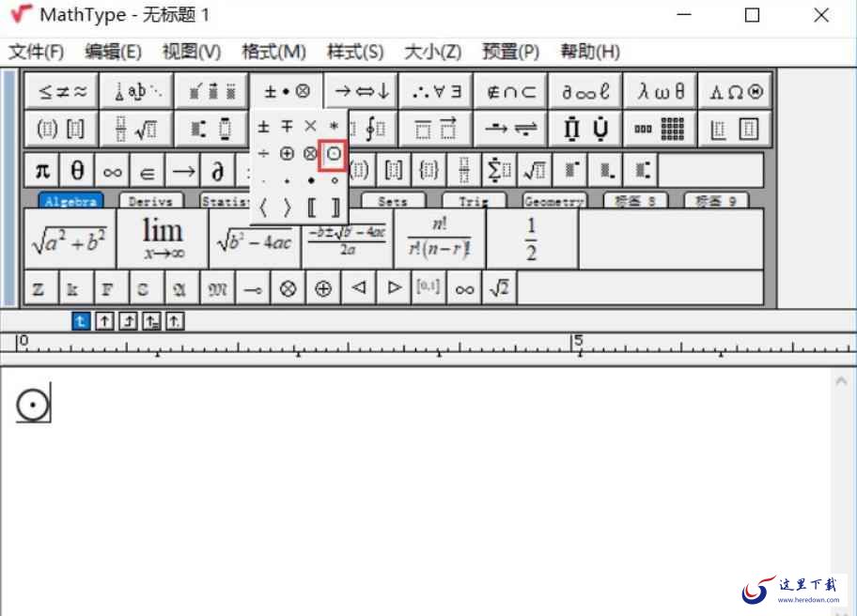Insert the partial derivative symbol
The image size is (857, 616).
(x=217, y=171)
